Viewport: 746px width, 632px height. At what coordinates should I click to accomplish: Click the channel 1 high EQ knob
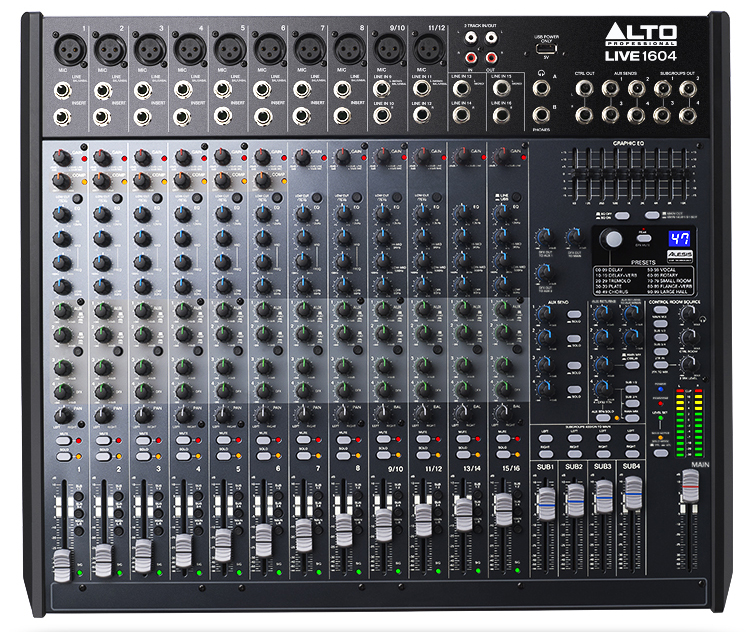coord(61,214)
